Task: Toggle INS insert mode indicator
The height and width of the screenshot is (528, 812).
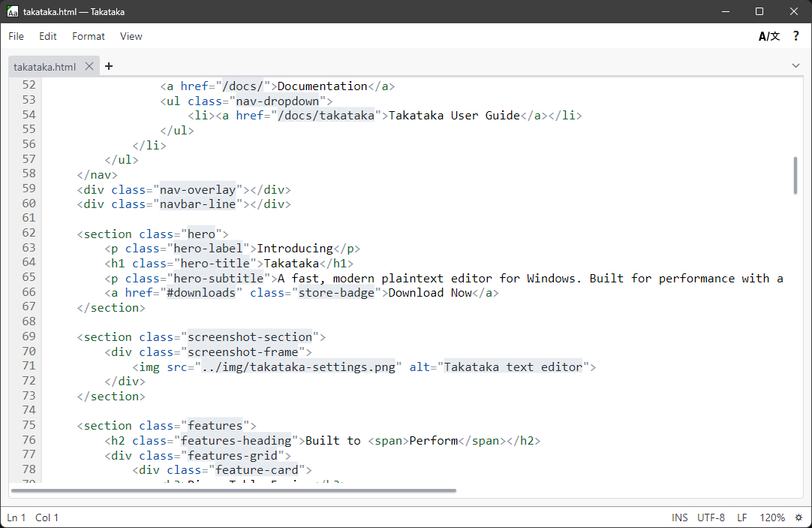Action: click(x=680, y=517)
